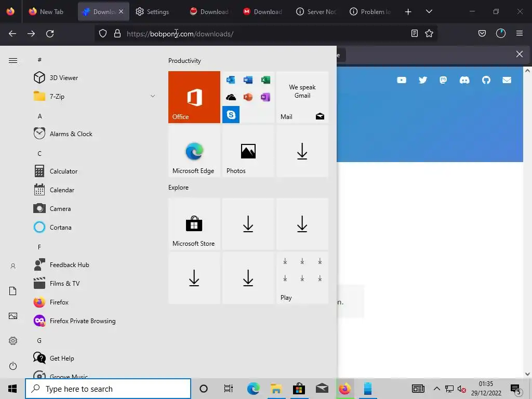The width and height of the screenshot is (532, 399).
Task: Click the Productivity group heading
Action: [x=184, y=61]
